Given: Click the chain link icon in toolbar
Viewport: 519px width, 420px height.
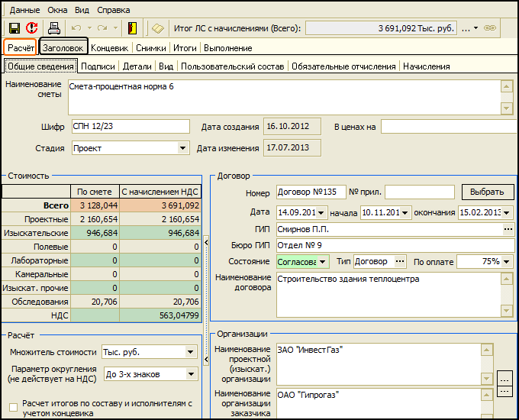Looking at the screenshot, I should [x=491, y=28].
